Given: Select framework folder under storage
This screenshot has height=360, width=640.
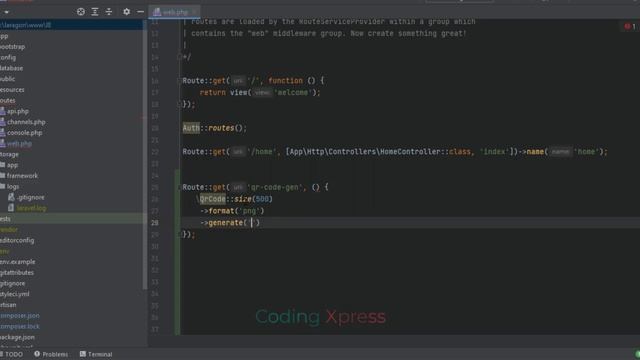Looking at the screenshot, I should (x=22, y=176).
